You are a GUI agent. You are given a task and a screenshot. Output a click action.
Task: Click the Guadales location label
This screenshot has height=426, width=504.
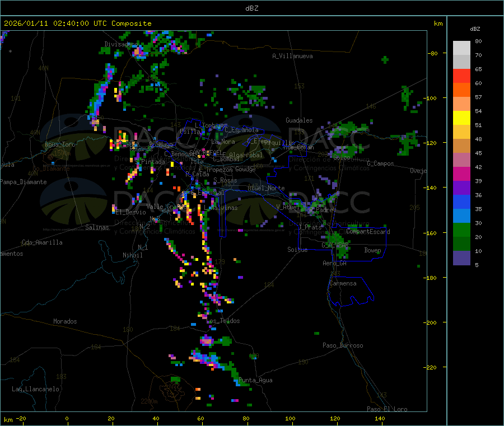tap(299, 120)
